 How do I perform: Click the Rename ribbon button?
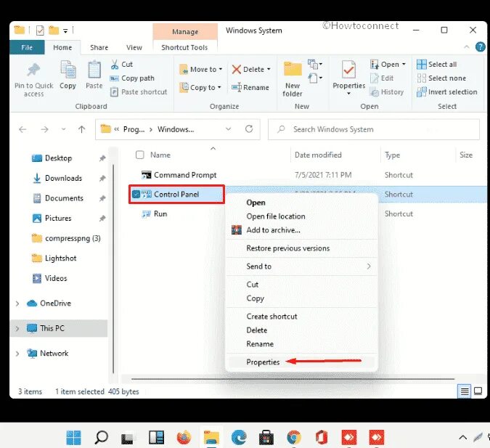250,88
